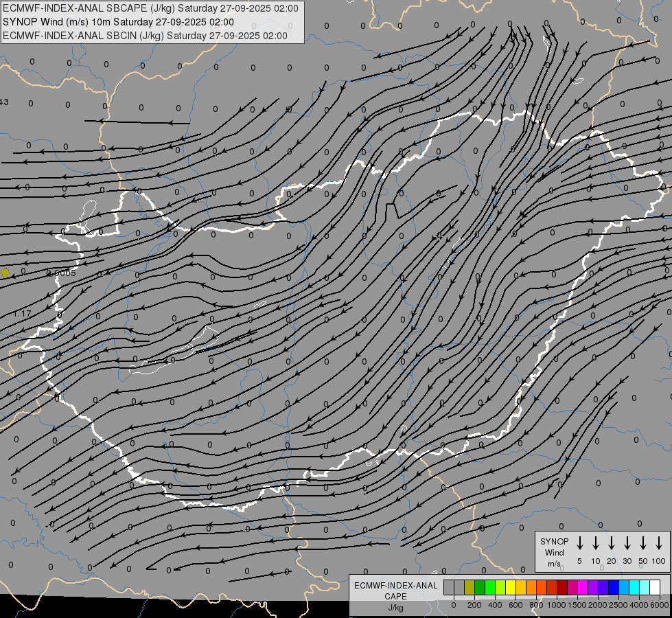
Task: Click the 5 m/s wind arrow symbol
Action: 579,543
